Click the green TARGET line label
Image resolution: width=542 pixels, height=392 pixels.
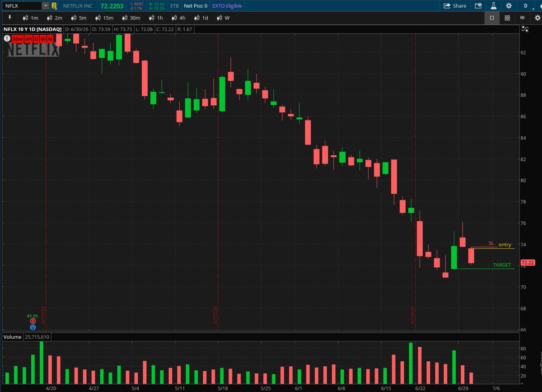[x=502, y=265]
